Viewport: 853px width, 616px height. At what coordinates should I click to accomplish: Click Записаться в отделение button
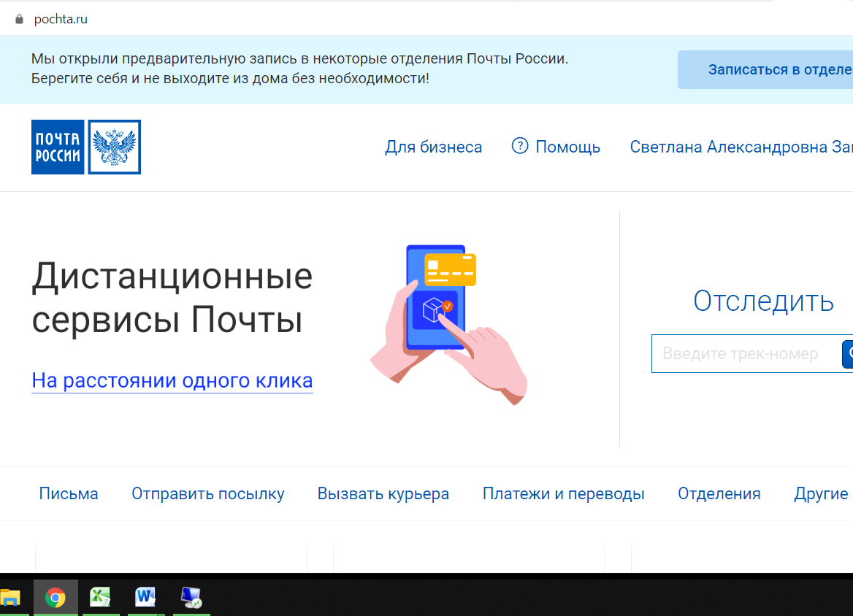[765, 69]
